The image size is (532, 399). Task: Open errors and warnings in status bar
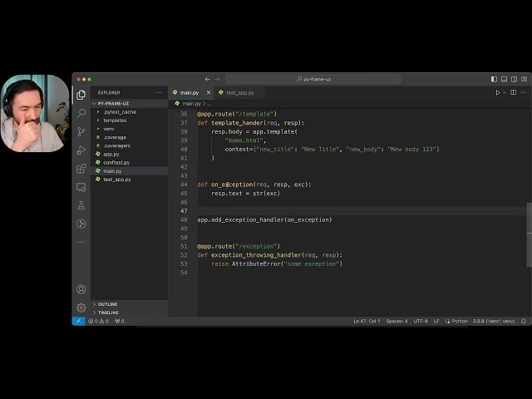(98, 321)
